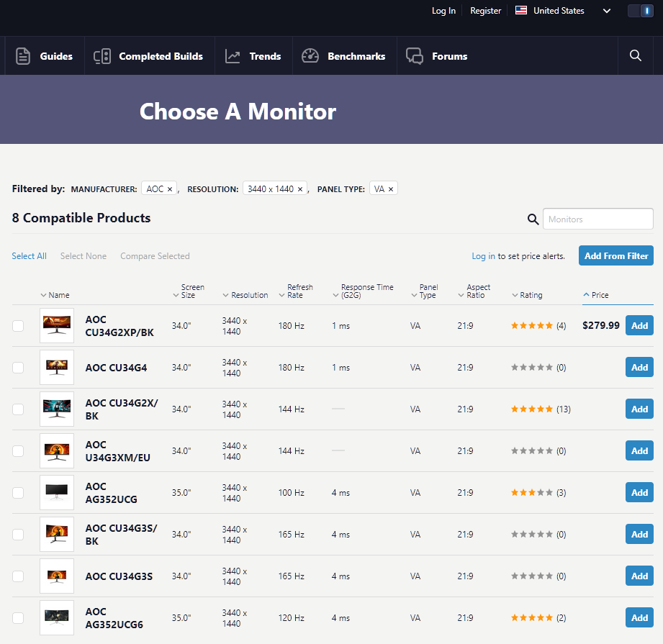
Task: Sort by Response Time column
Action: [364, 291]
